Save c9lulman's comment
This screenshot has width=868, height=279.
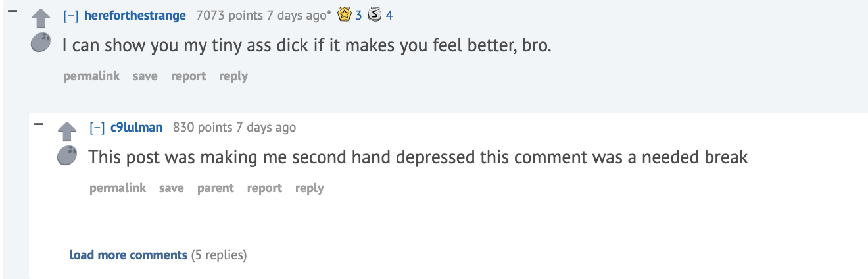[x=172, y=188]
